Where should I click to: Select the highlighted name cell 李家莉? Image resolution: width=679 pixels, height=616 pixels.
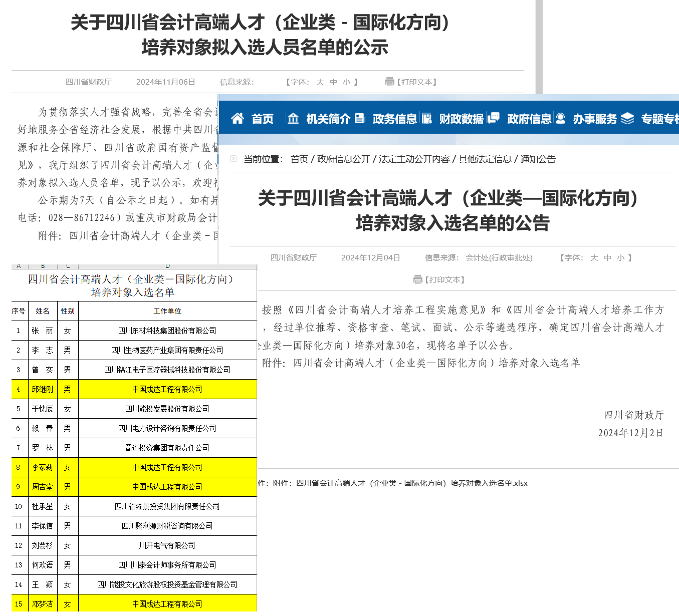pos(43,467)
